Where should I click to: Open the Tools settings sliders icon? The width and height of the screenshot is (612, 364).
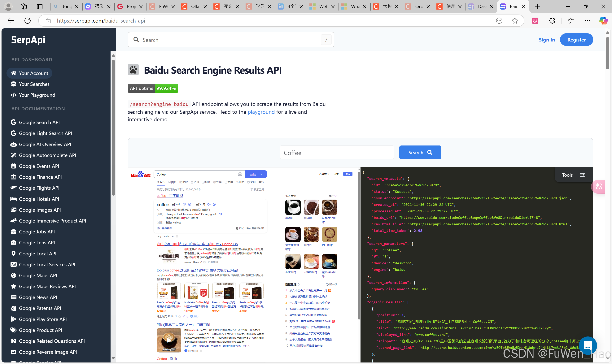point(582,175)
